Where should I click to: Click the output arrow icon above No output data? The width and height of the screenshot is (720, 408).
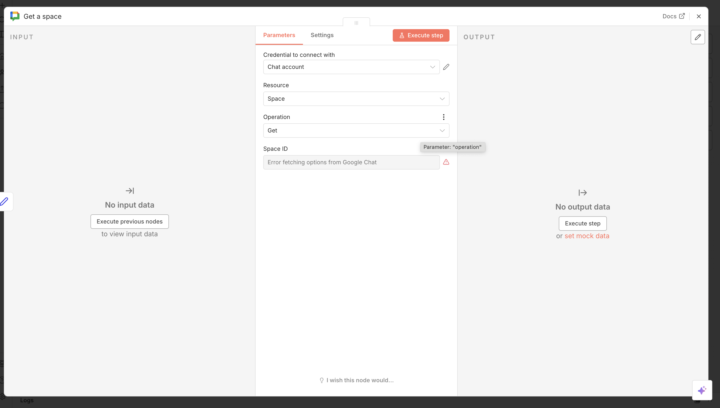[582, 192]
